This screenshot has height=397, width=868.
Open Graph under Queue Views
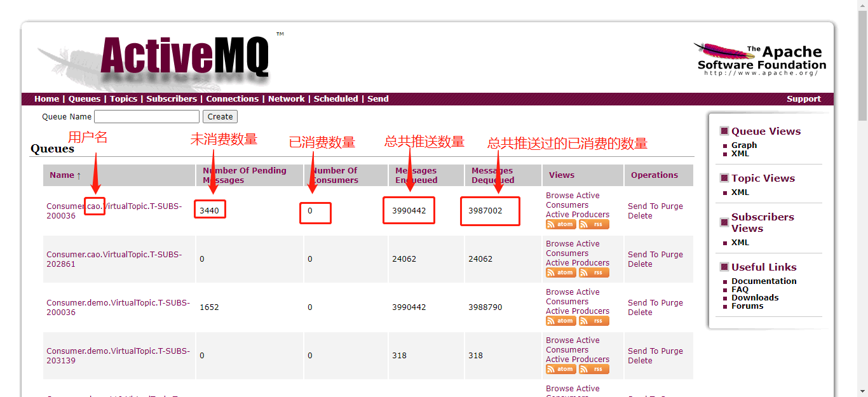(x=744, y=145)
